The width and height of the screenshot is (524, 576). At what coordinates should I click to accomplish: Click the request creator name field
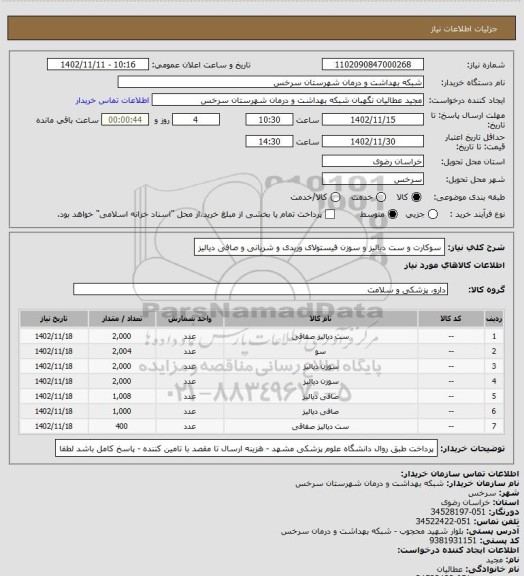(x=288, y=100)
